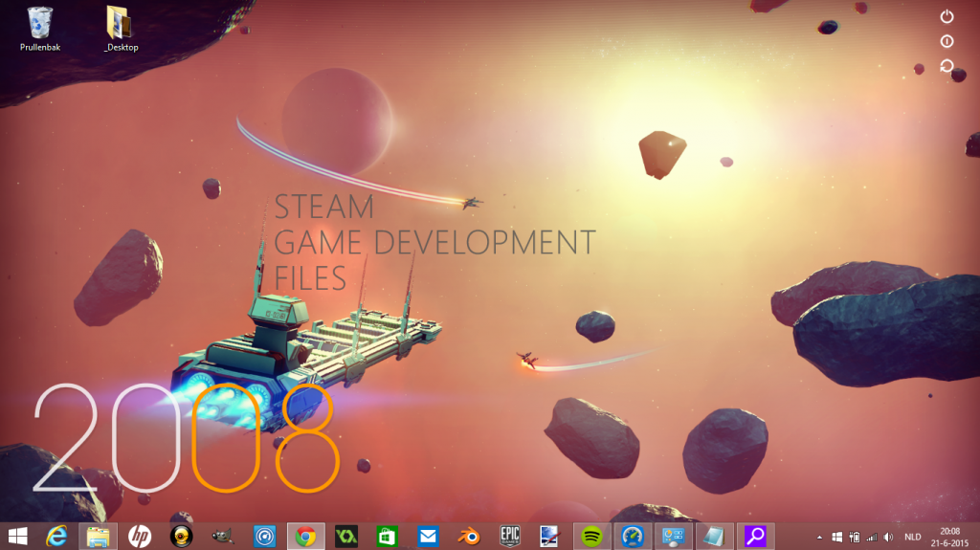Open the Prullenbak recycle bin icon

point(40,30)
